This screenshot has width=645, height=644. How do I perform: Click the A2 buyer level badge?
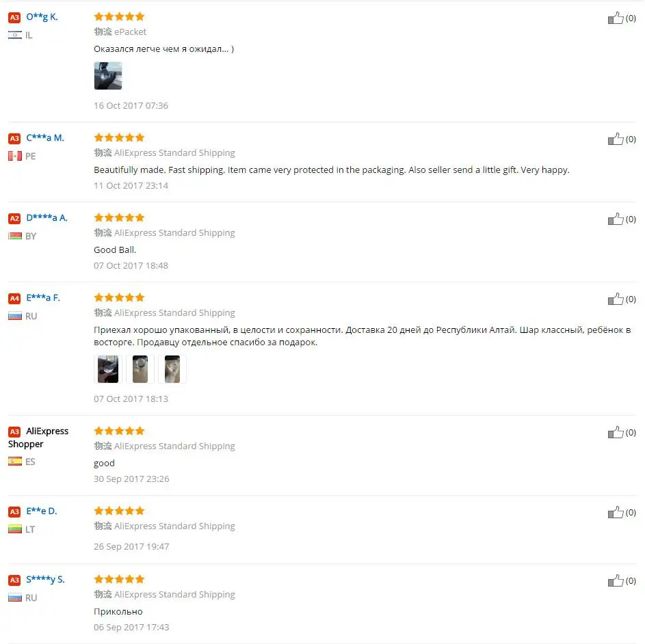14,218
